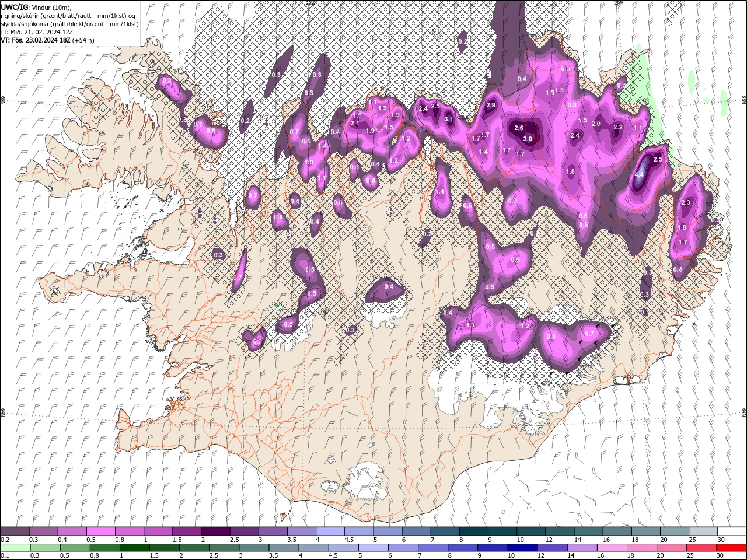Click the 2.0 value label on the map
Viewport: 747px width, 560px height.
click(596, 124)
